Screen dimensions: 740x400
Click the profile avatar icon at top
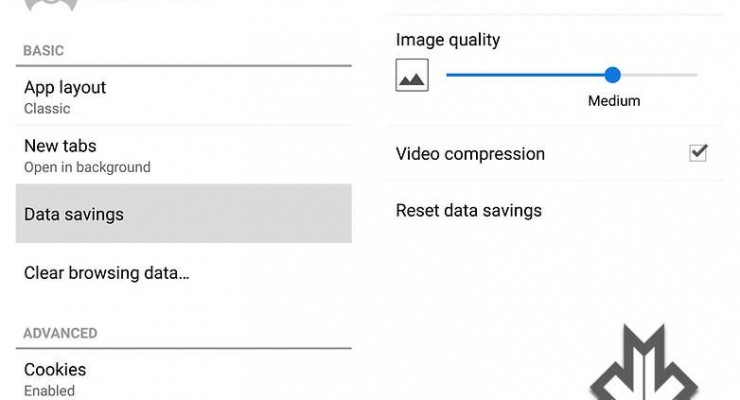[50, 5]
